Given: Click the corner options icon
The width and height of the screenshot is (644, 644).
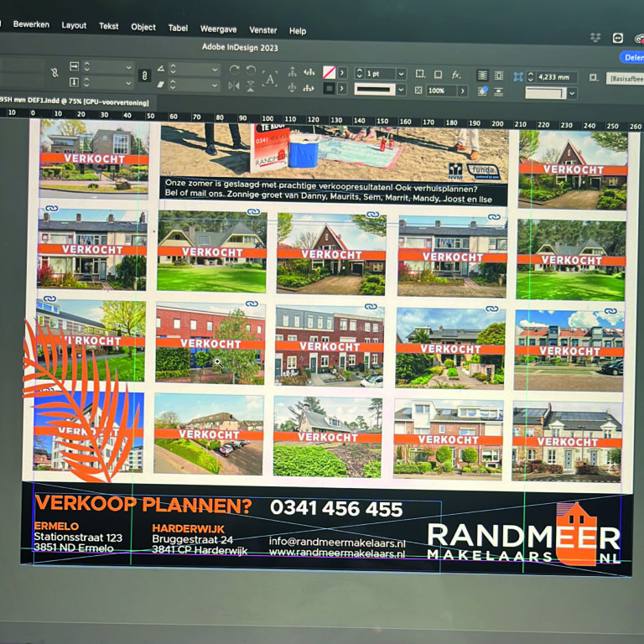Looking at the screenshot, I should coord(420,74).
